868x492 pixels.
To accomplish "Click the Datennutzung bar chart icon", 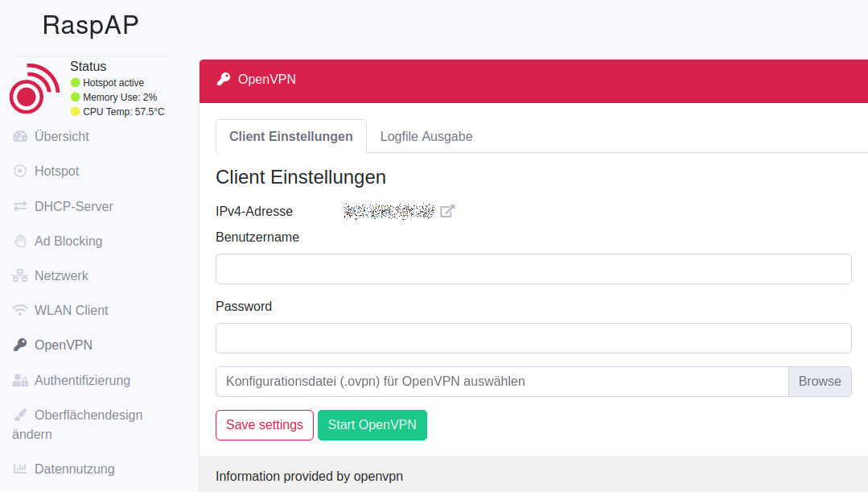I will [x=20, y=469].
